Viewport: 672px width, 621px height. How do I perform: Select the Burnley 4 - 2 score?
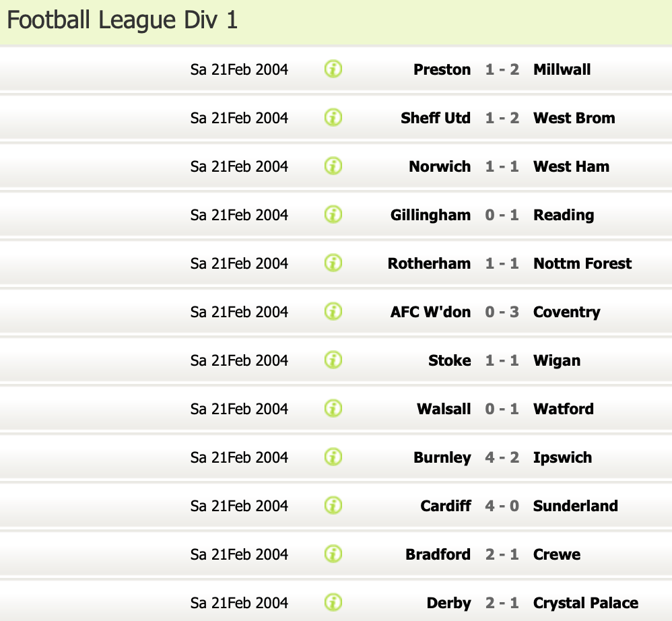pos(502,457)
